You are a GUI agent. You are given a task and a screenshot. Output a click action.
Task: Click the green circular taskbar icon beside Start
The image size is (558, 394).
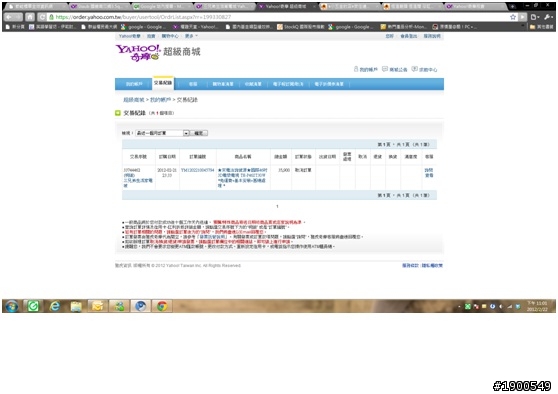click(x=33, y=306)
